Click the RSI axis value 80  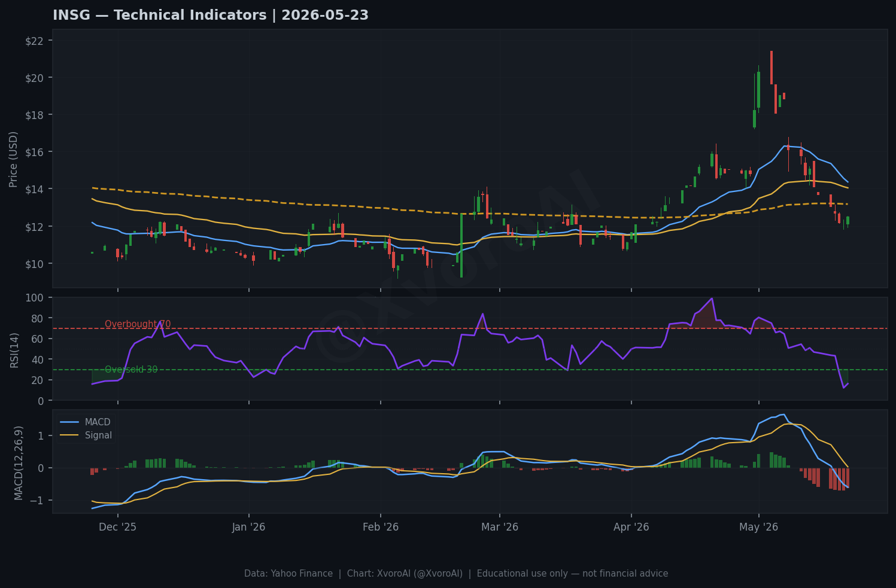38,318
